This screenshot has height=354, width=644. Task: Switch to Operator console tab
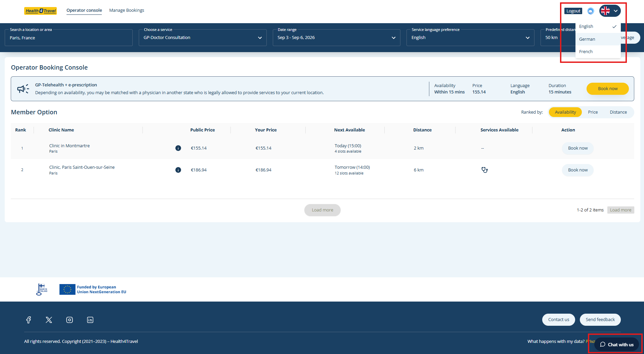[84, 10]
